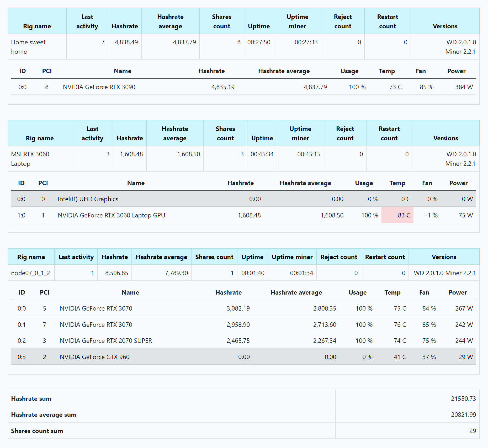
Task: Click the red highlighted 83 C temperature cell
Action: [x=397, y=215]
